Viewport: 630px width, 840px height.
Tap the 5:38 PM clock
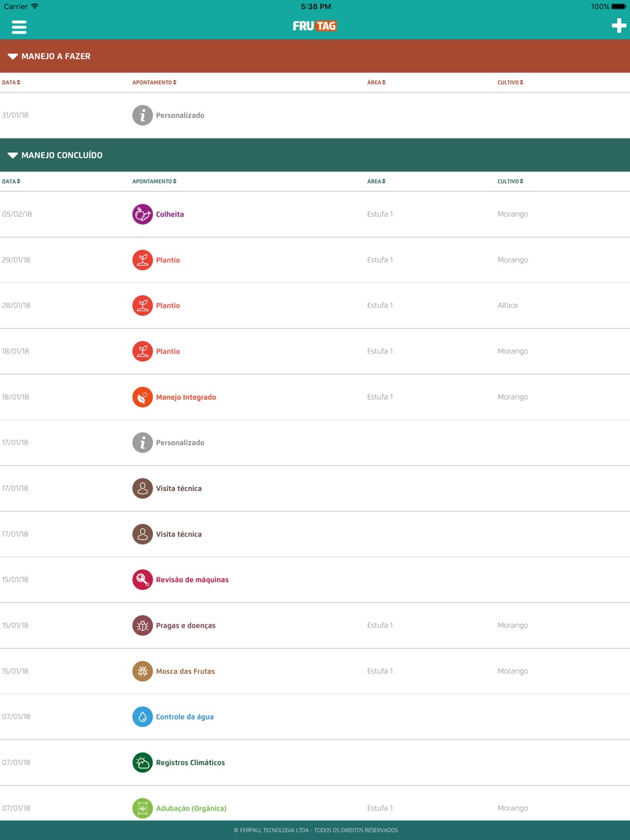pos(316,7)
